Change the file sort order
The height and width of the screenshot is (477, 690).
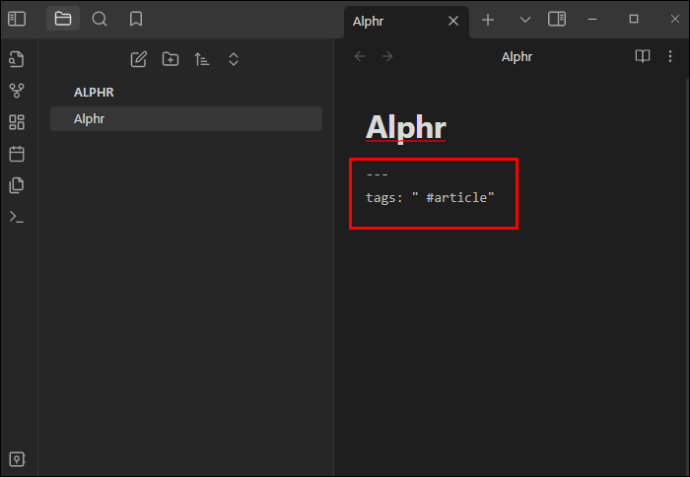point(202,59)
